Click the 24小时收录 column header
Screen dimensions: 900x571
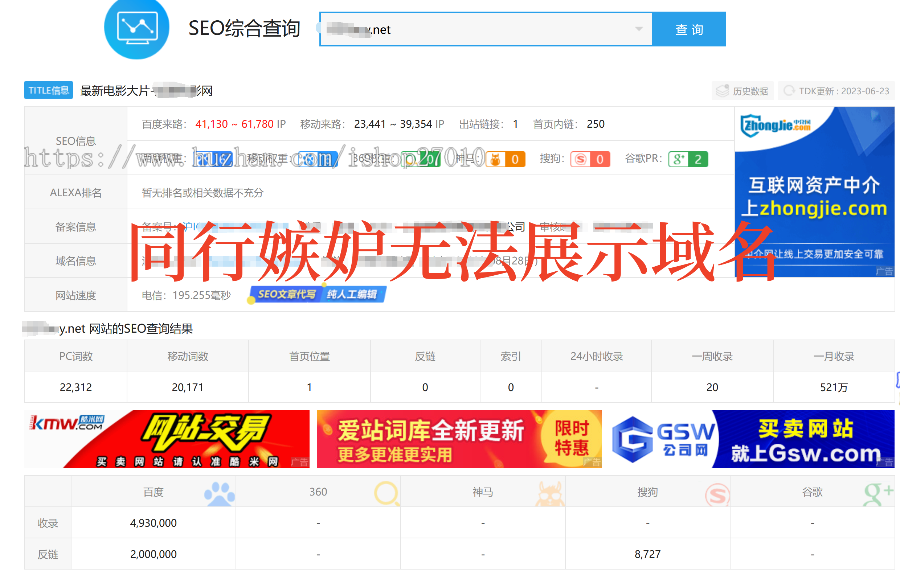click(596, 356)
